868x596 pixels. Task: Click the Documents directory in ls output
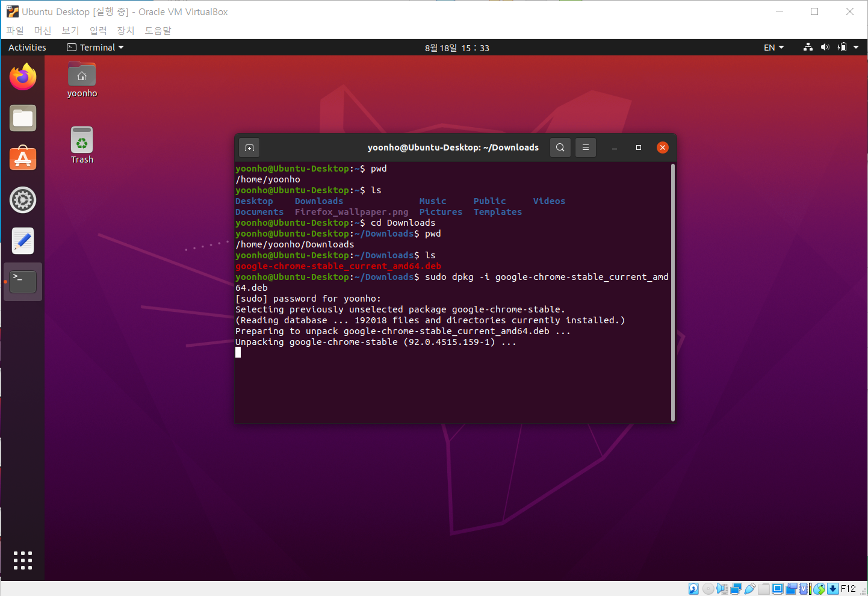(259, 212)
